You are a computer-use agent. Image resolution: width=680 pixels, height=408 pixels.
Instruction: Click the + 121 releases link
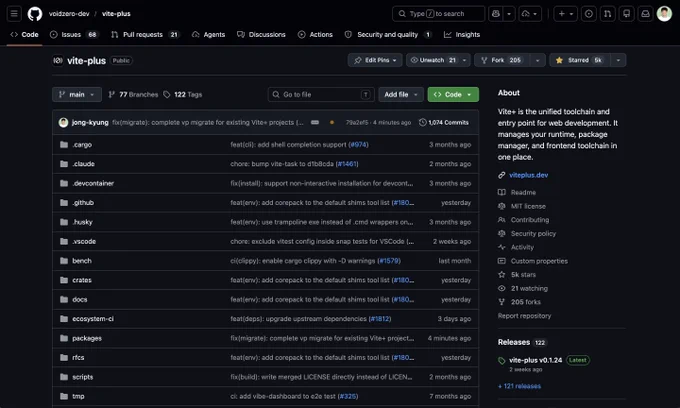519,386
